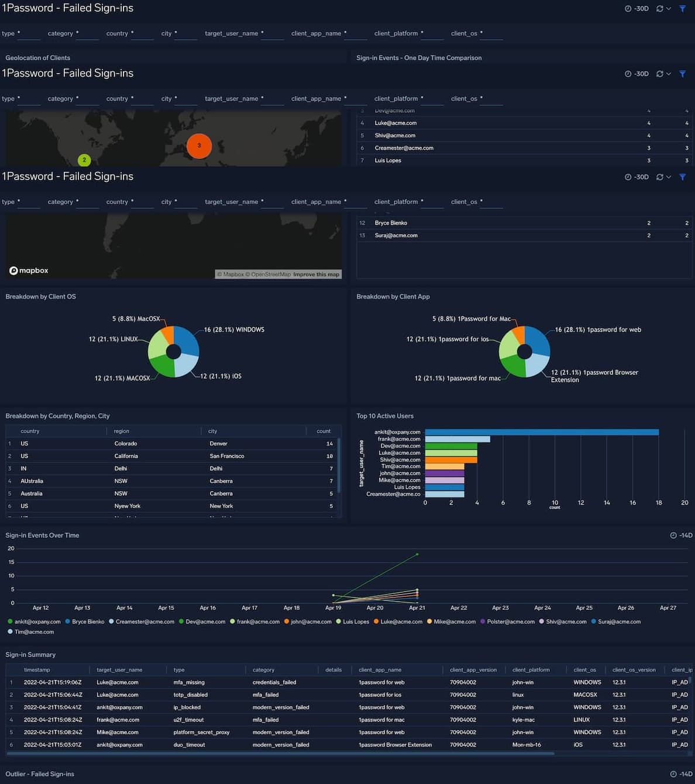Sort by the region column in the Breakdown table
Screen dimensions: 695x784
pyautogui.click(x=121, y=431)
